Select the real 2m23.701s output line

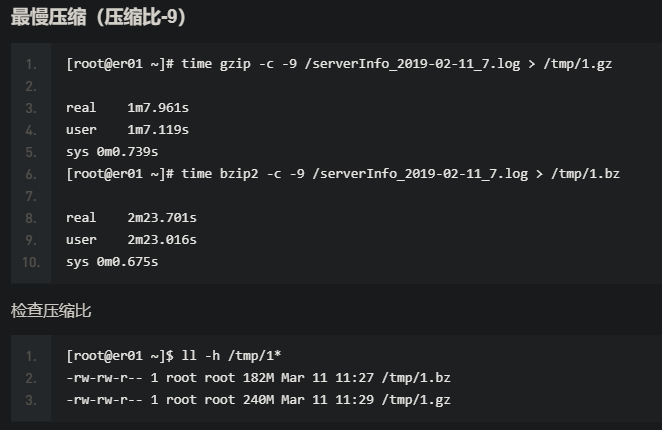[x=131, y=217]
